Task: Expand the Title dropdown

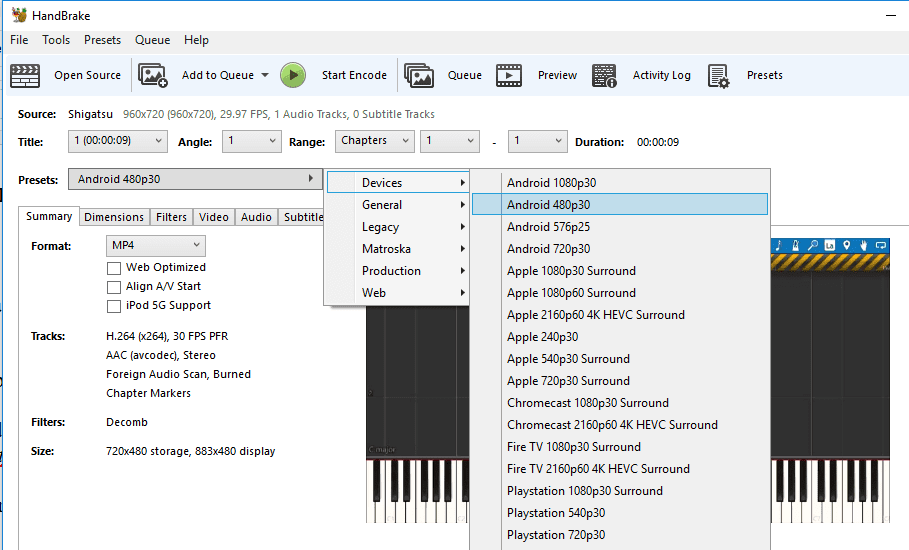Action: click(118, 141)
